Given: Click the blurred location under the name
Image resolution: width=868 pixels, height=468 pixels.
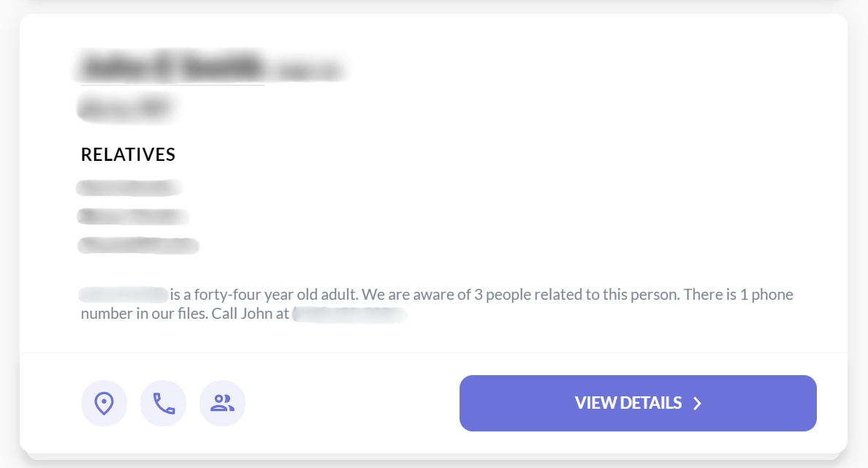Looking at the screenshot, I should 126,107.
